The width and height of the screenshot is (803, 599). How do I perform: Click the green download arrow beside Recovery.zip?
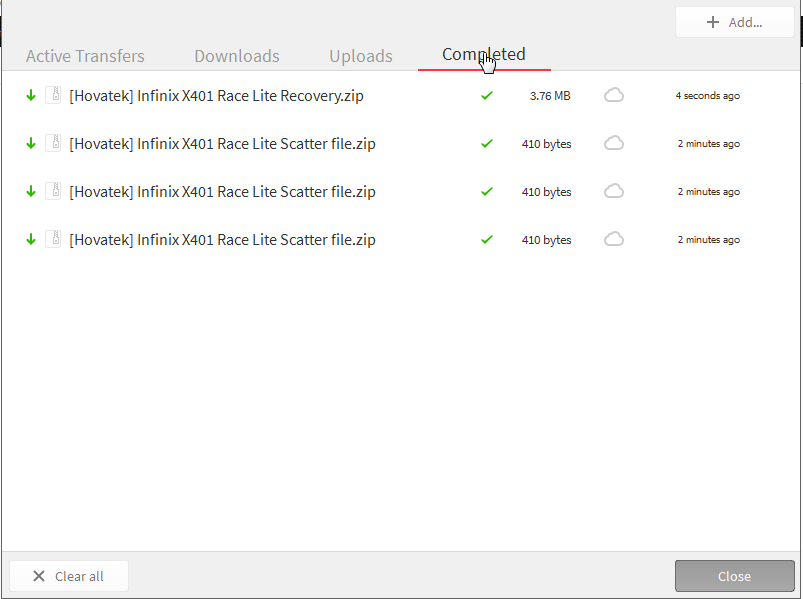coord(31,95)
